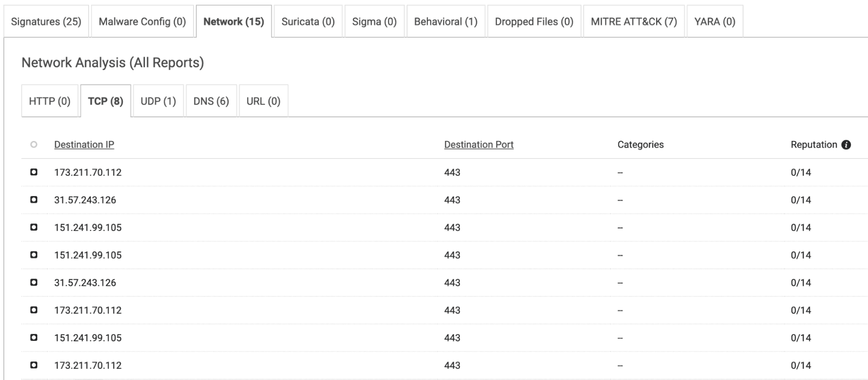View DNS results under Network Analysis

[211, 100]
